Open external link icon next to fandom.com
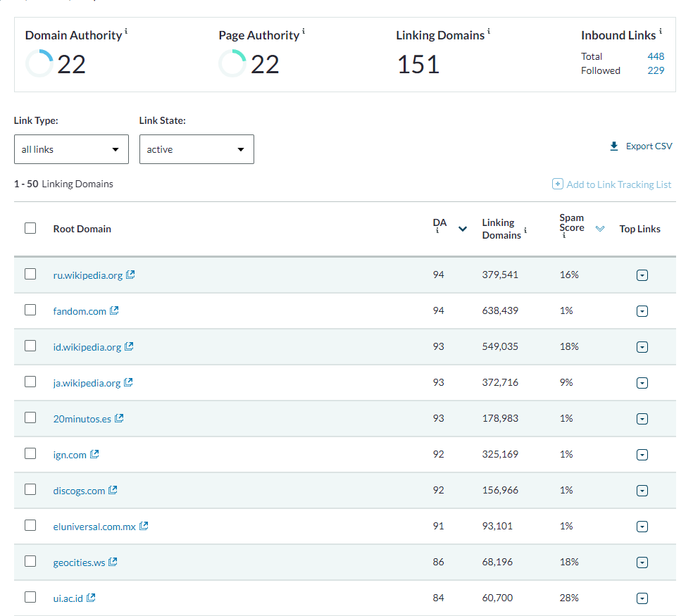 pyautogui.click(x=114, y=310)
